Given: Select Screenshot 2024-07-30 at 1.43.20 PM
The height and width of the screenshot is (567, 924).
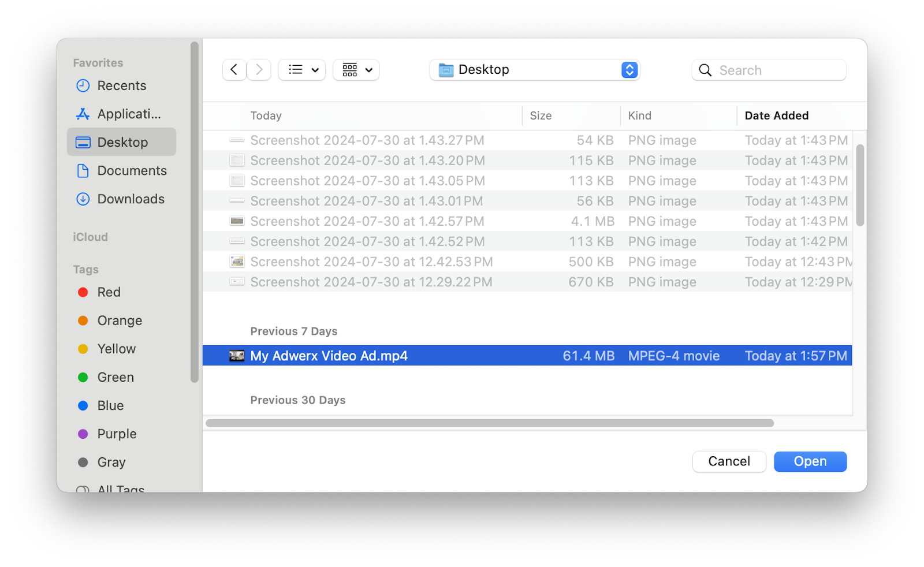Looking at the screenshot, I should tap(527, 161).
